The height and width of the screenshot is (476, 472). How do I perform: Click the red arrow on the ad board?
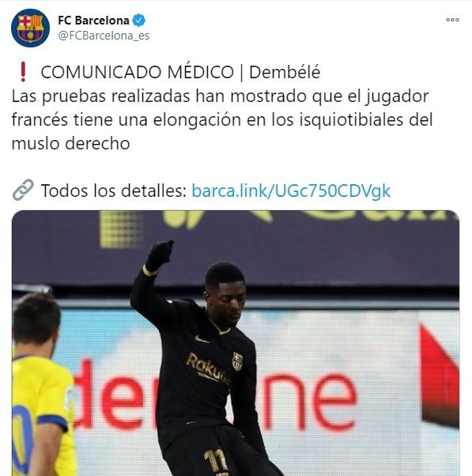point(440,376)
